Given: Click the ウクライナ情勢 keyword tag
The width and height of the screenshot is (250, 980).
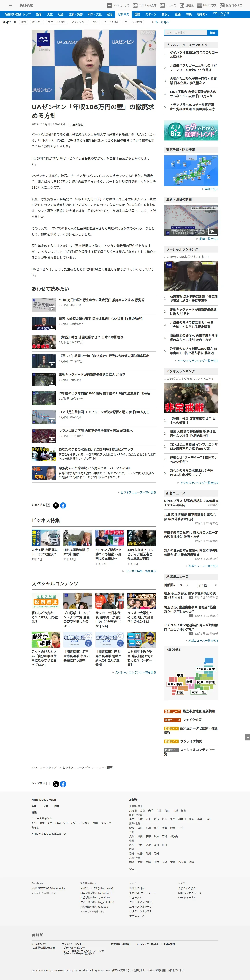Looking at the screenshot, I should (57, 22).
